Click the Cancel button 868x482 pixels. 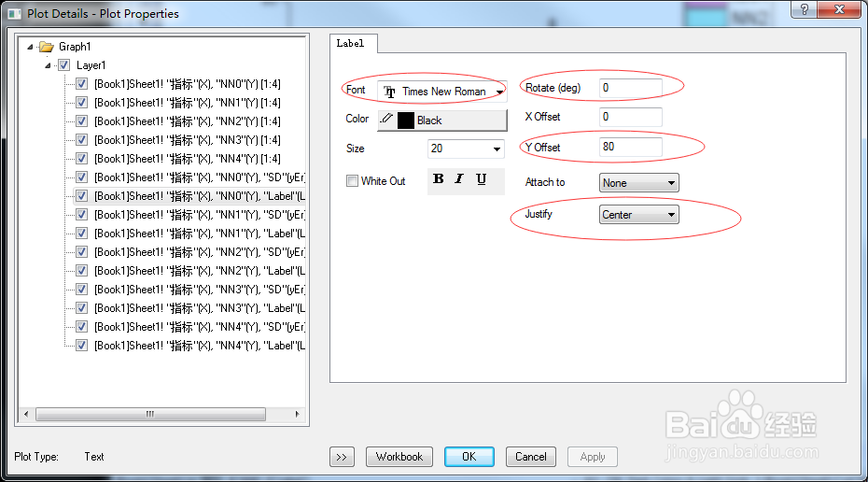(x=531, y=457)
